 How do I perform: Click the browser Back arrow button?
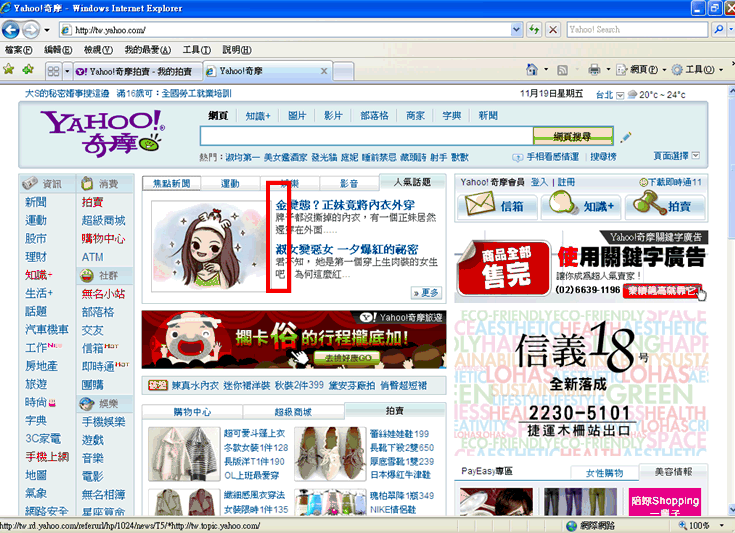point(11,30)
